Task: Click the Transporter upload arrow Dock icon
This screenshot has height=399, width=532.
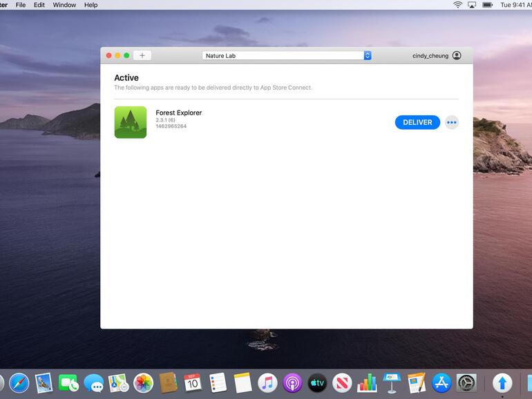Action: (502, 383)
